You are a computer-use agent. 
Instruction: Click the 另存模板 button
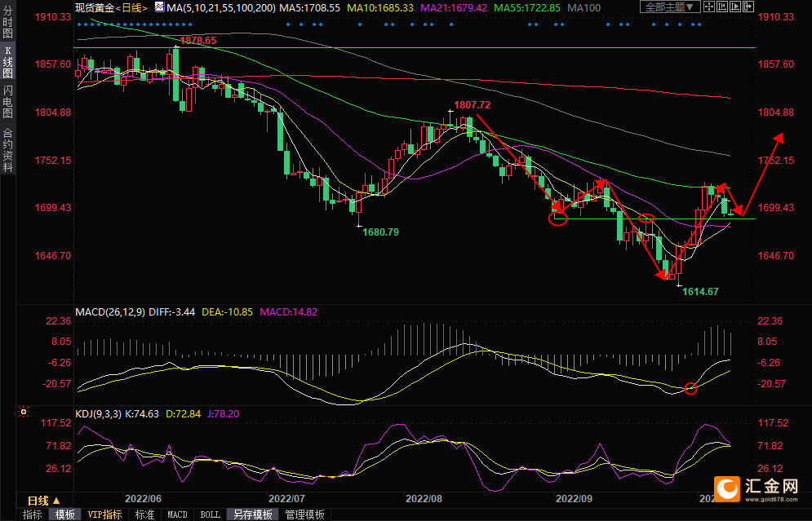(x=252, y=514)
